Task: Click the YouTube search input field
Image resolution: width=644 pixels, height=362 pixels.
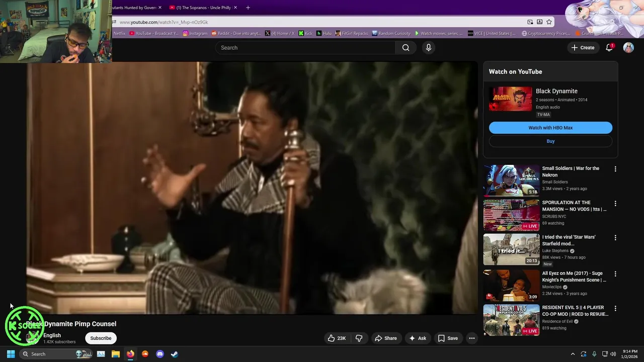Action: [305, 48]
